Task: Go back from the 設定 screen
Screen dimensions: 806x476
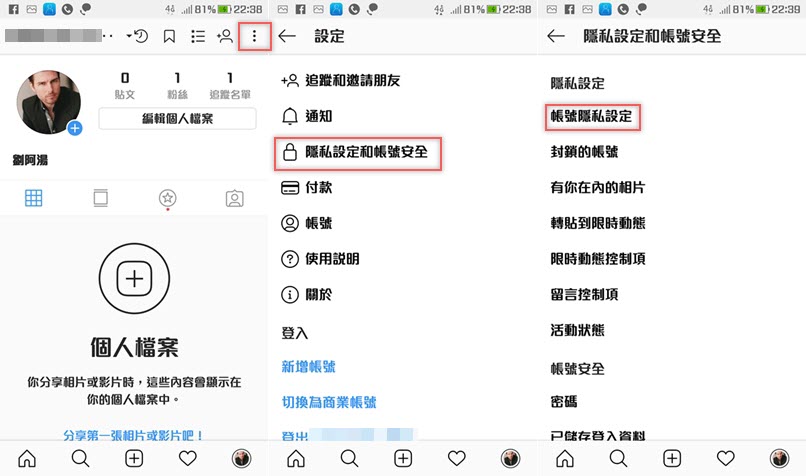Action: (x=287, y=36)
